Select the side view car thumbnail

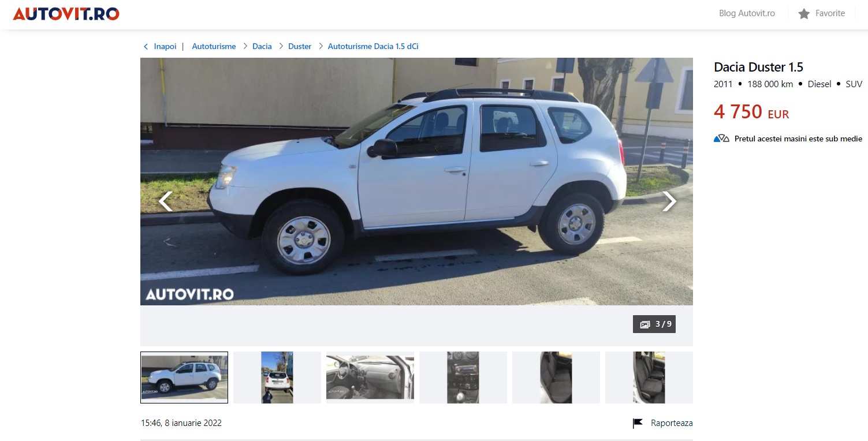pos(184,378)
